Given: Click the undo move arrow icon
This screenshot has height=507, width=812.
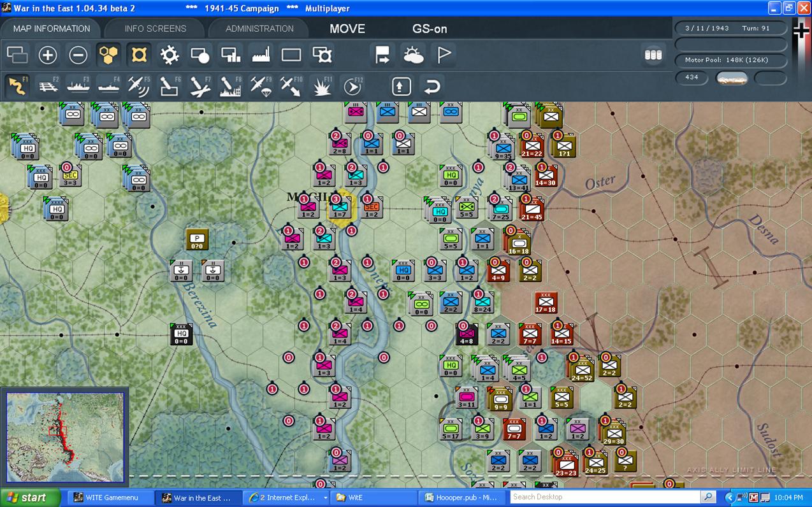Looking at the screenshot, I should [x=431, y=86].
